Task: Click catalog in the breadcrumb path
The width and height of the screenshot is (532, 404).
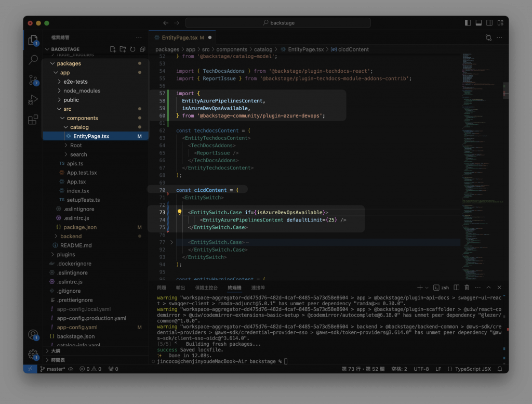Action: 263,49
